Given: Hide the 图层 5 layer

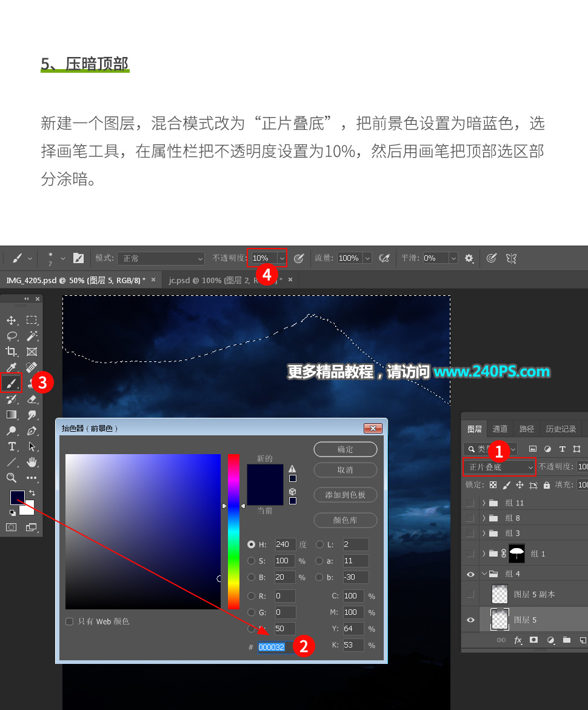Looking at the screenshot, I should click(x=470, y=619).
